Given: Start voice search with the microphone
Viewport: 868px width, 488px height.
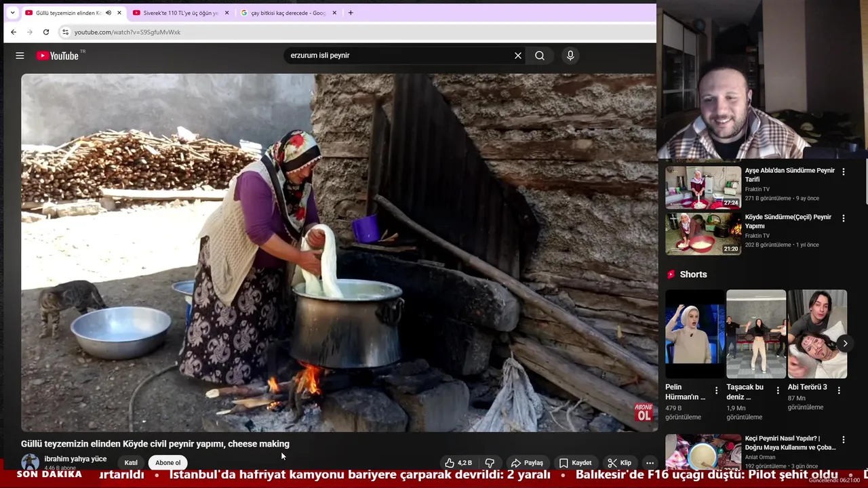Looking at the screenshot, I should [570, 56].
